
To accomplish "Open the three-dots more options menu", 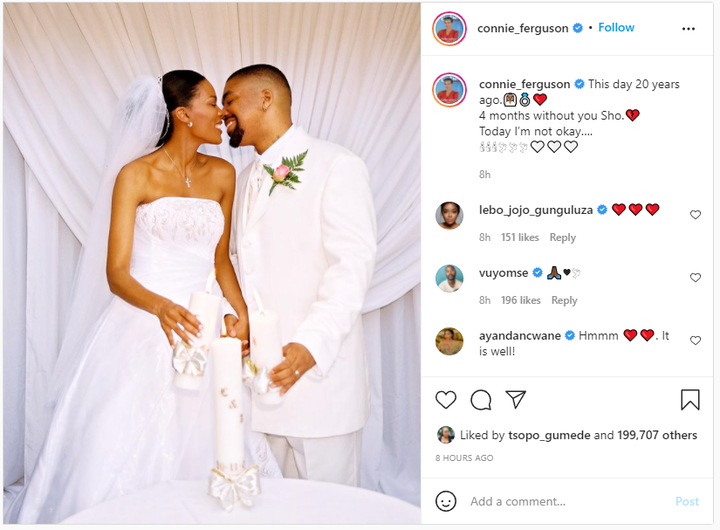I will click(688, 28).
